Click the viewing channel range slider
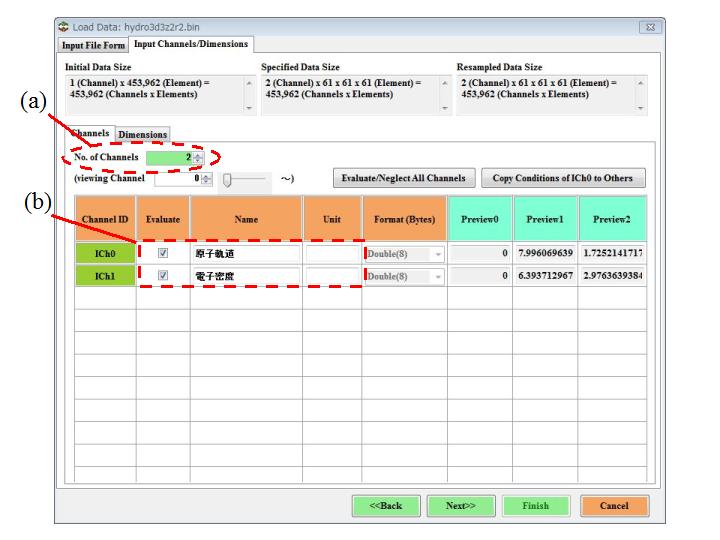Image resolution: width=720 pixels, height=540 pixels. 228,179
